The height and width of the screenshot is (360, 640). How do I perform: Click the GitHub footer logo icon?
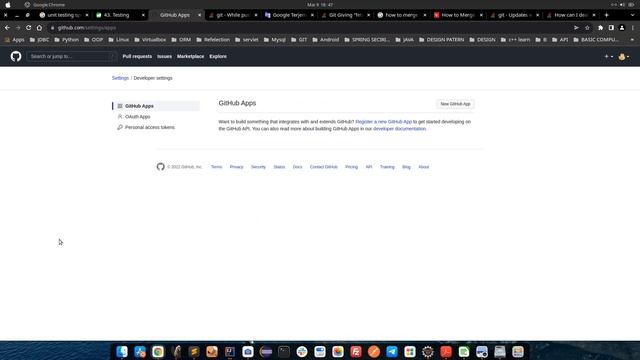[160, 167]
